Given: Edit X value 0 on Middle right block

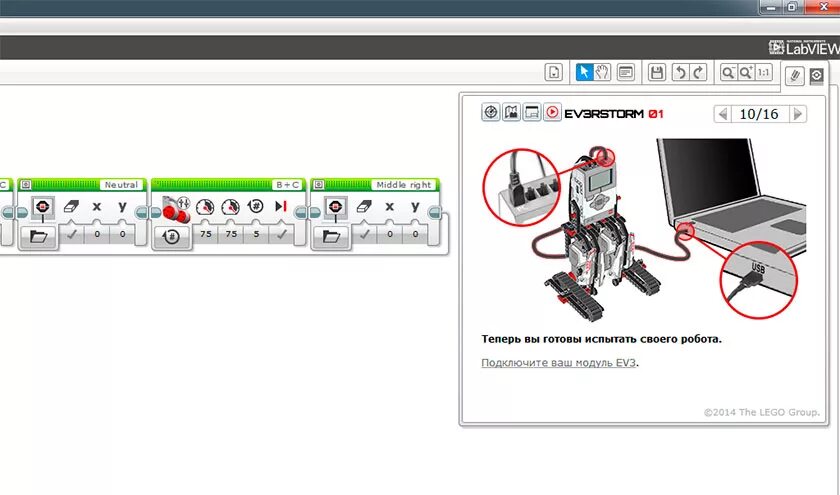Looking at the screenshot, I should (390, 234).
